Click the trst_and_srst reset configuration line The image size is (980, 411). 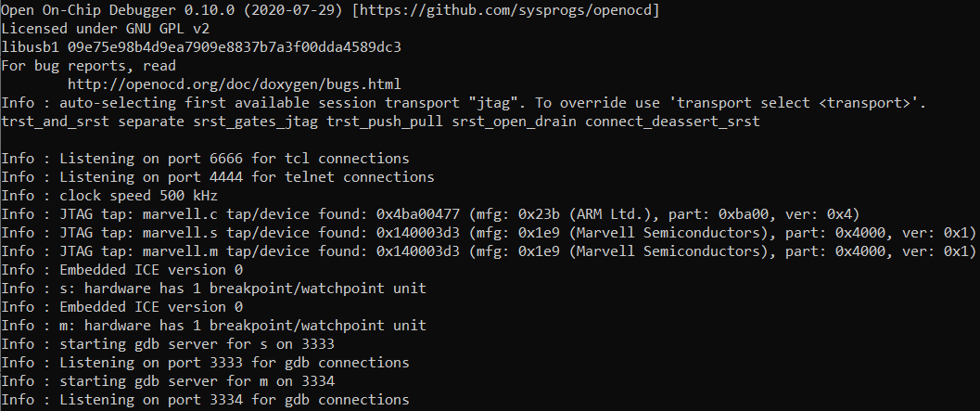(x=380, y=121)
